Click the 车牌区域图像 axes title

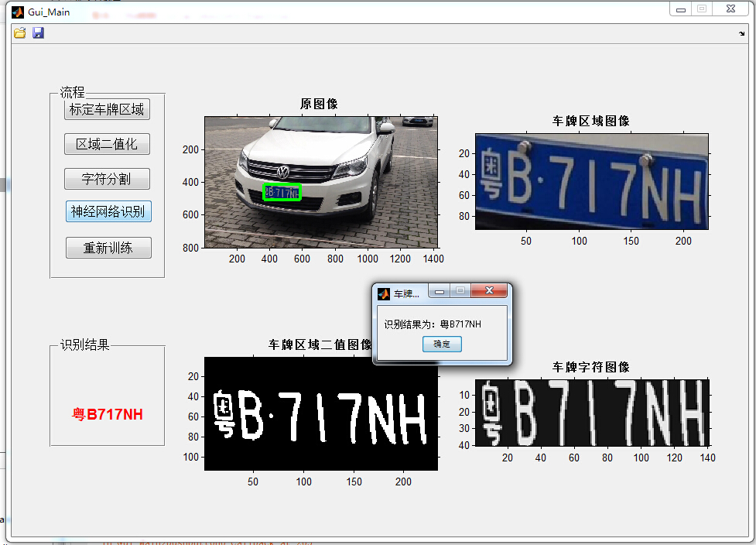[x=591, y=121]
